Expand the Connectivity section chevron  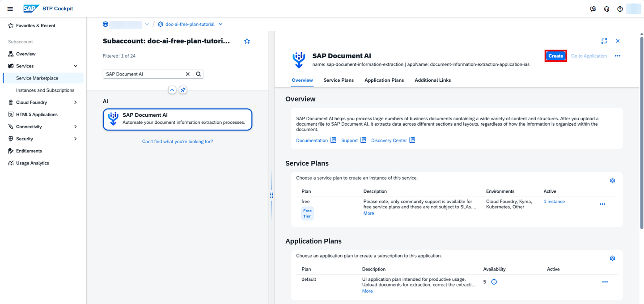click(x=75, y=127)
